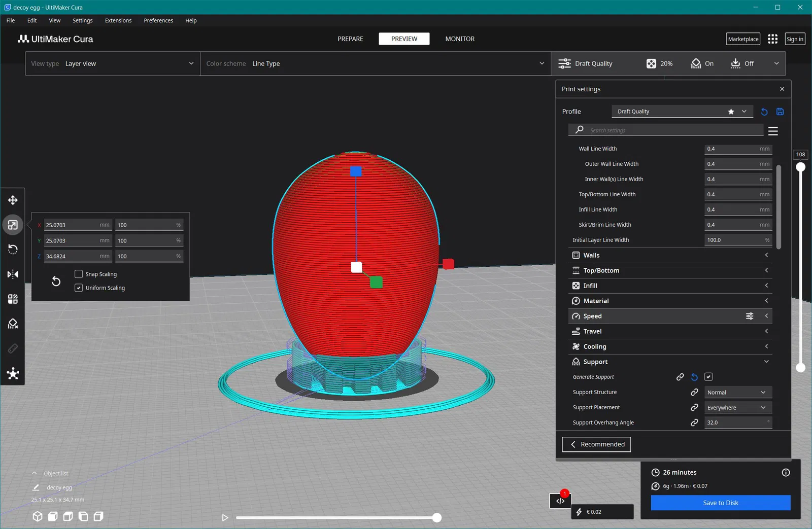Expand the Travel settings category
The width and height of the screenshot is (812, 529).
click(670, 331)
